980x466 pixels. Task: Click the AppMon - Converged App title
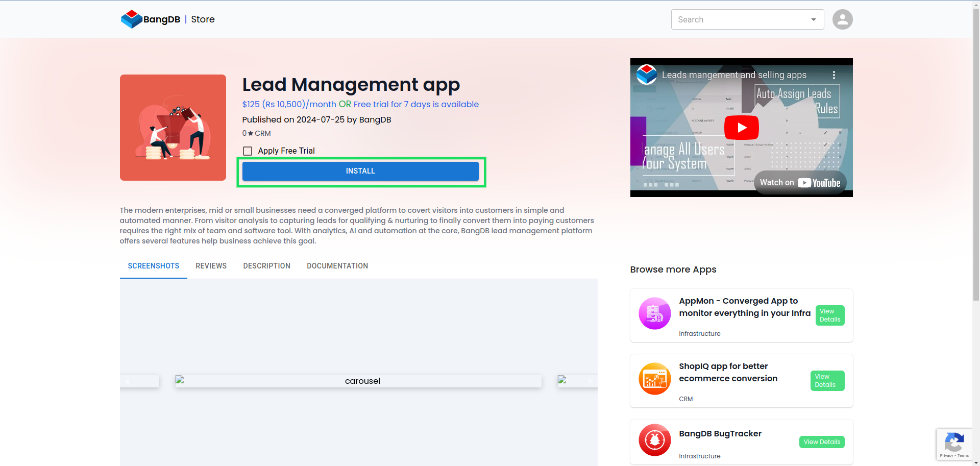pyautogui.click(x=745, y=307)
